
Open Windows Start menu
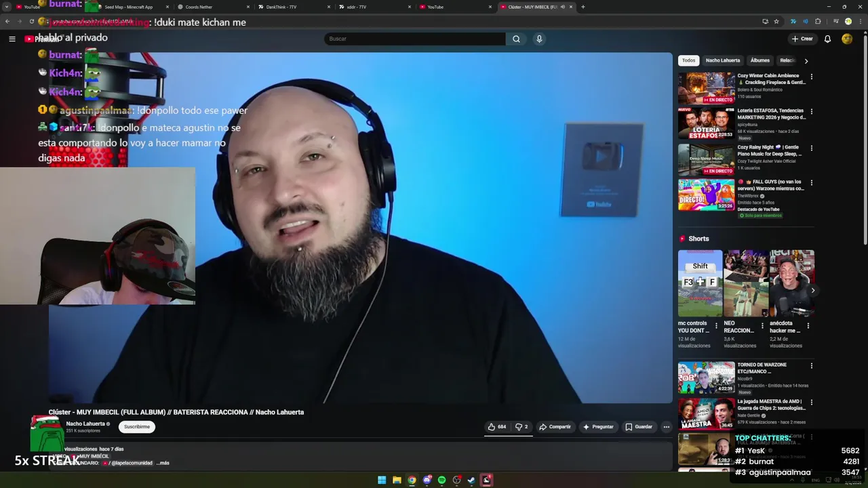click(382, 480)
